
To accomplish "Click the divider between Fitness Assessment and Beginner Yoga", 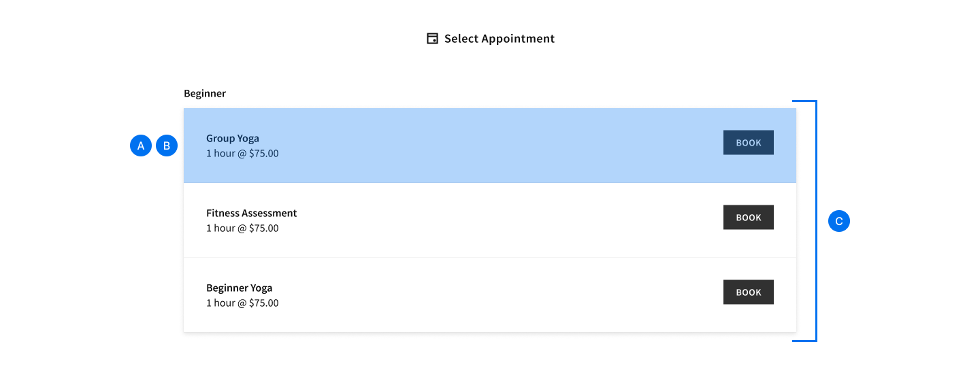I will point(490,258).
